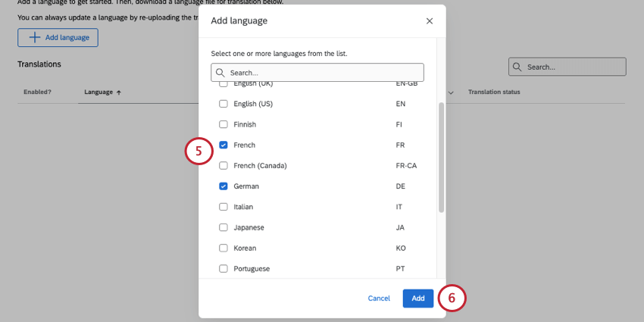The width and height of the screenshot is (644, 322).
Task: Select the Korean checkbox
Action: tap(224, 248)
